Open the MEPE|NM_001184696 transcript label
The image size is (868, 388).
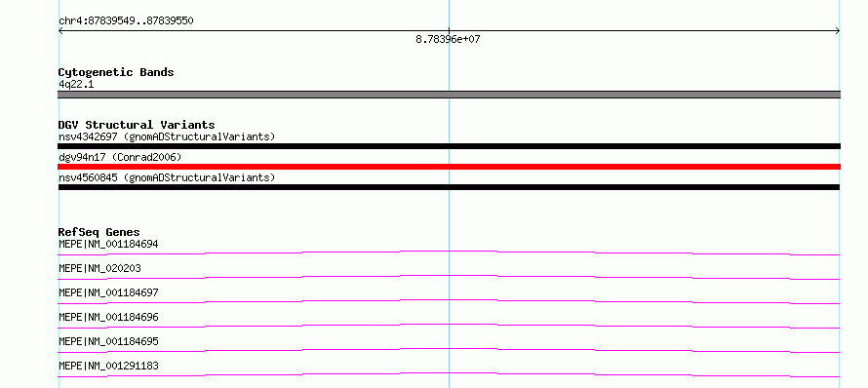tap(108, 317)
